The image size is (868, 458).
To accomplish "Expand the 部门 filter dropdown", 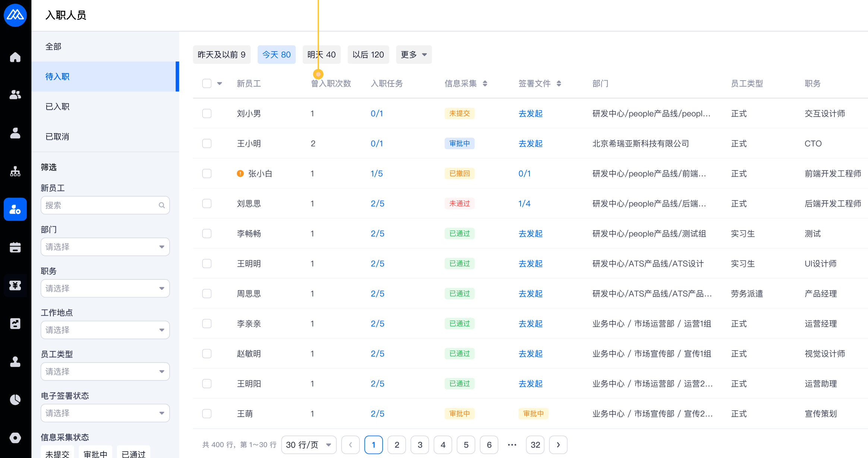I will pos(105,247).
